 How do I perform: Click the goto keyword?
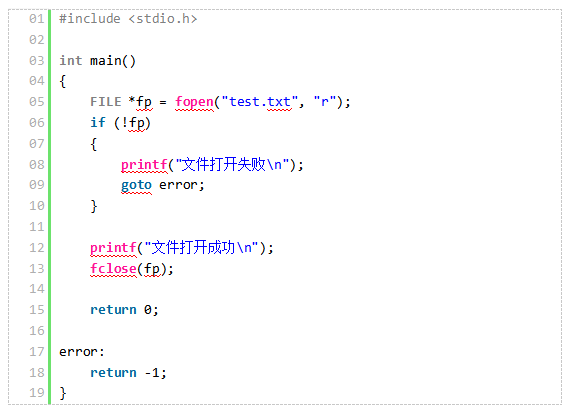(136, 185)
